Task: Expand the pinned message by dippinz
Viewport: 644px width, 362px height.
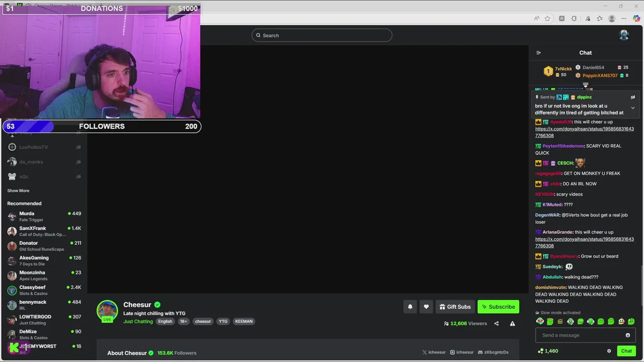Action: (x=633, y=108)
